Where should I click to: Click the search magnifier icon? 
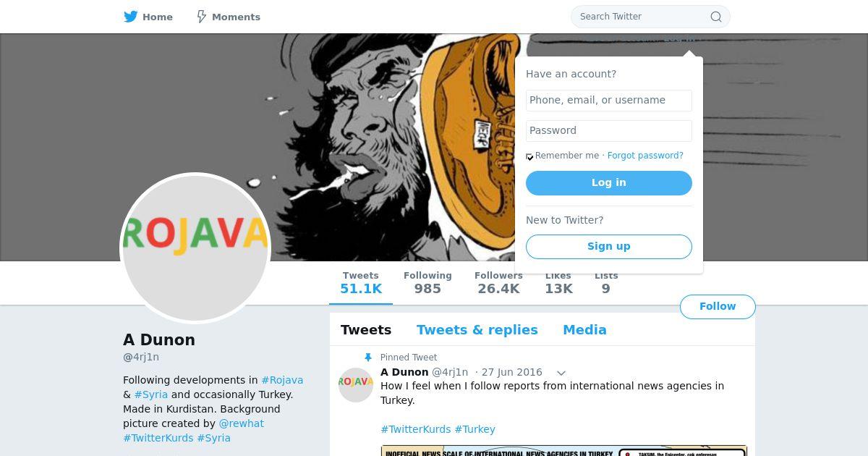click(716, 17)
